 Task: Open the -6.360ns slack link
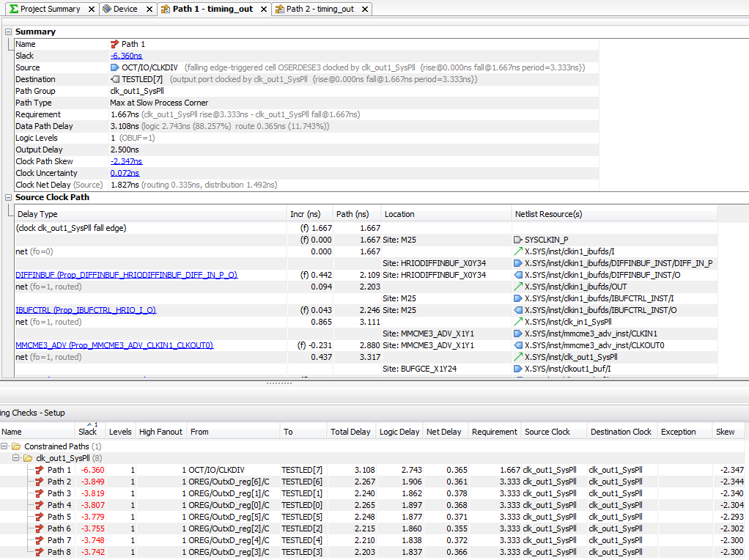(x=126, y=56)
